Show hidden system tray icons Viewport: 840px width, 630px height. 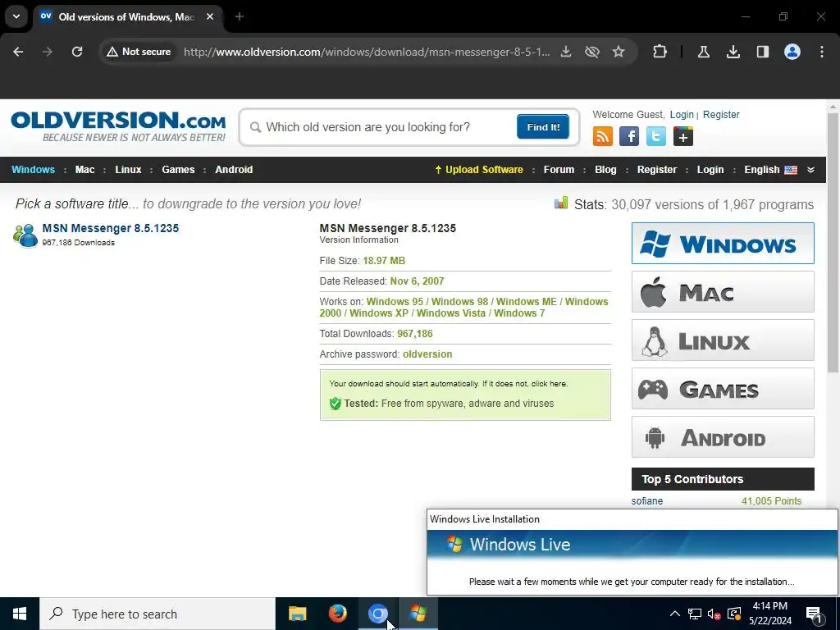tap(675, 614)
